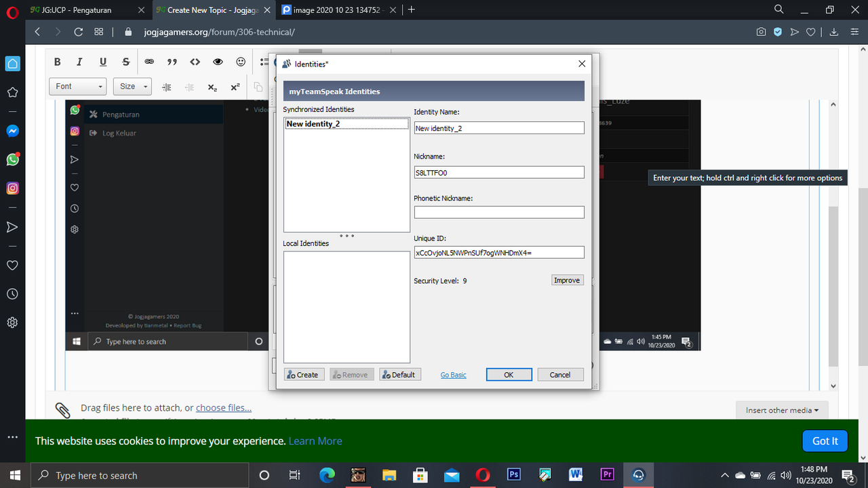Click OK in the Identities dialog
Viewport: 868px width, 488px height.
[509, 375]
